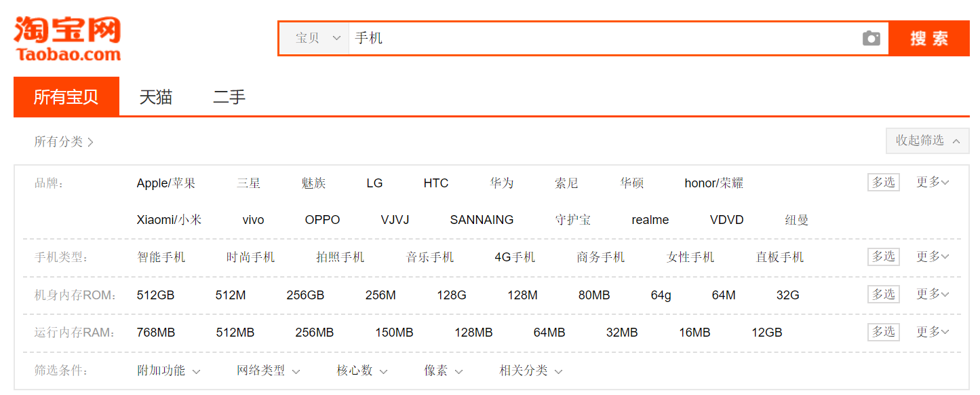
Task: Choose phone type 音乐手机
Action: click(x=430, y=257)
